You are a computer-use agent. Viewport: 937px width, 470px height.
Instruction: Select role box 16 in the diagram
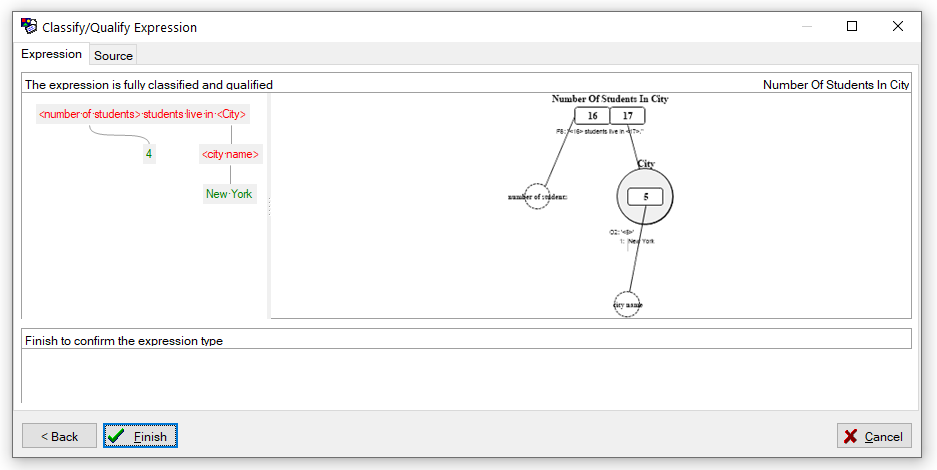[592, 116]
